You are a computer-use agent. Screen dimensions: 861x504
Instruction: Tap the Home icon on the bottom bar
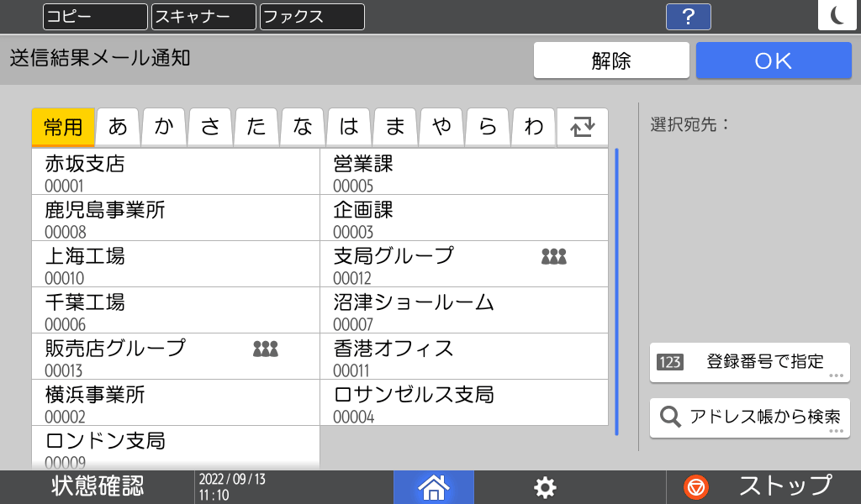point(433,486)
